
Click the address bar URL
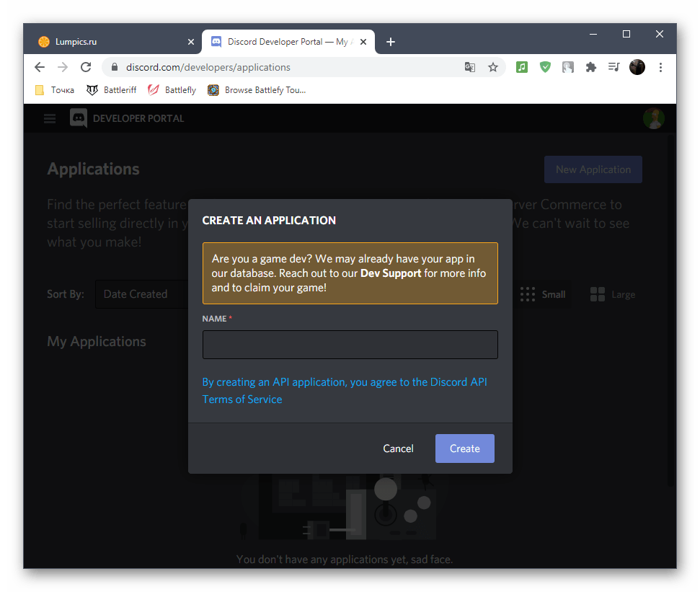click(x=208, y=67)
